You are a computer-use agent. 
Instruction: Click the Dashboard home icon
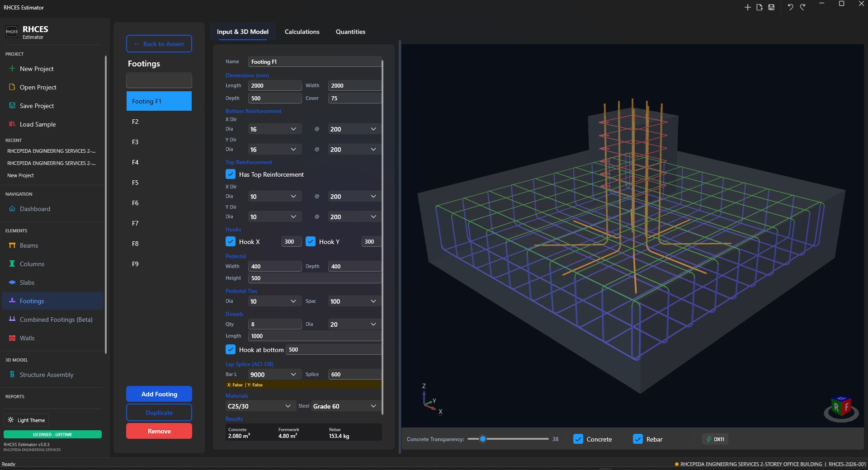(12, 209)
